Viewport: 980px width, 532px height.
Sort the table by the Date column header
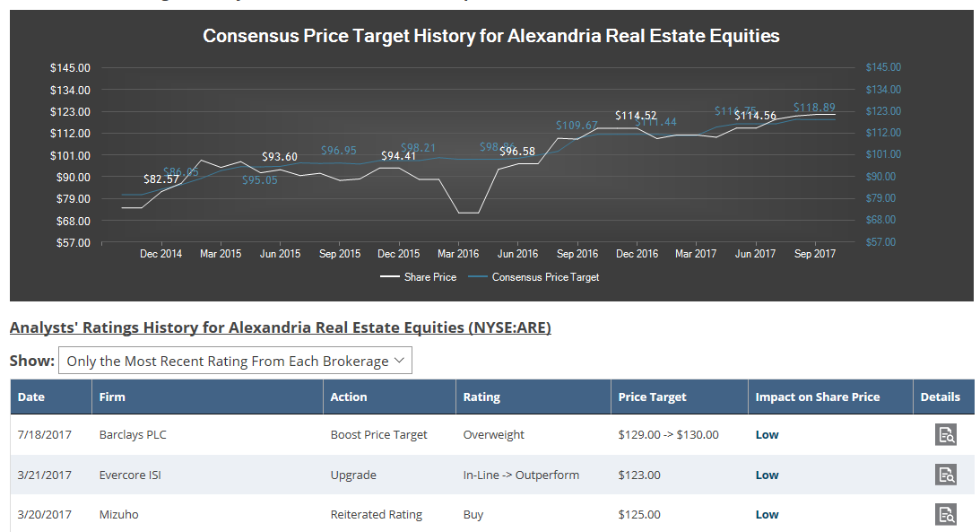pos(33,397)
